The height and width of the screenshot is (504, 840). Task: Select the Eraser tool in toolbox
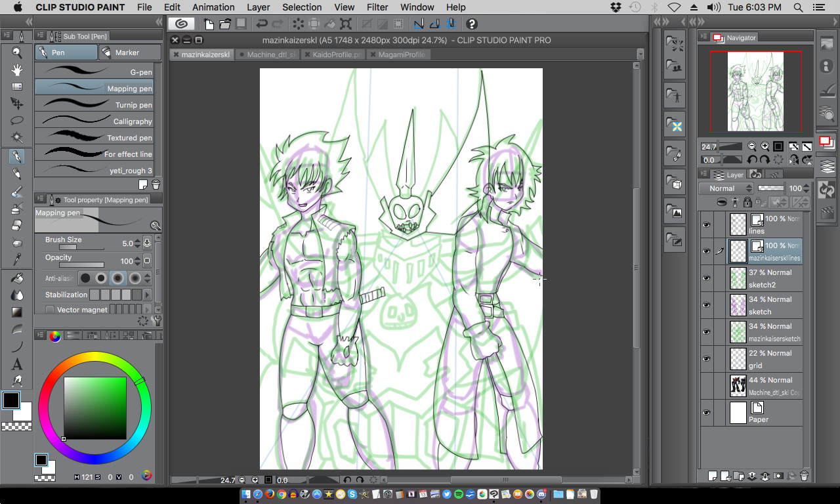[17, 225]
